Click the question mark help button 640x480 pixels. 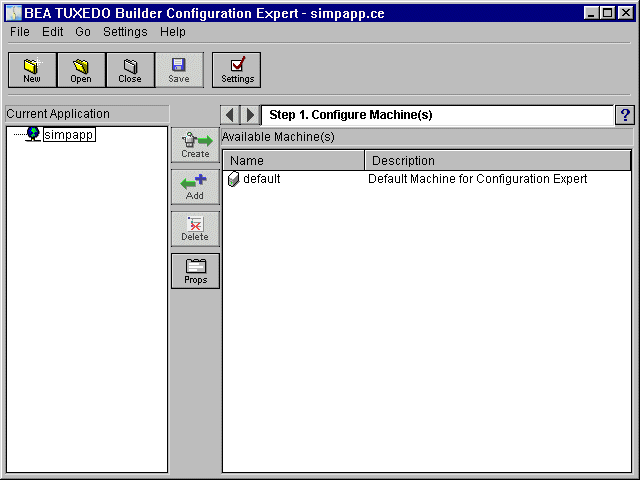pyautogui.click(x=625, y=115)
